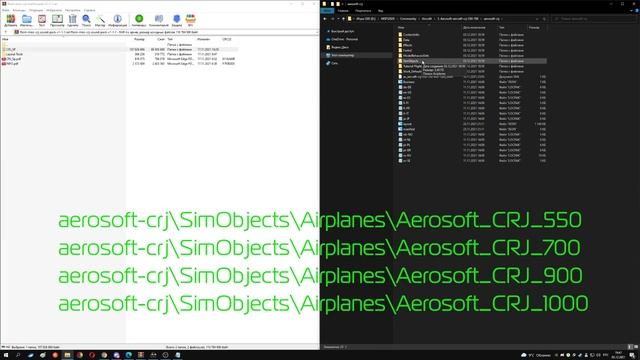
Task: Open the notification center in system tray
Action: [x=632, y=355]
